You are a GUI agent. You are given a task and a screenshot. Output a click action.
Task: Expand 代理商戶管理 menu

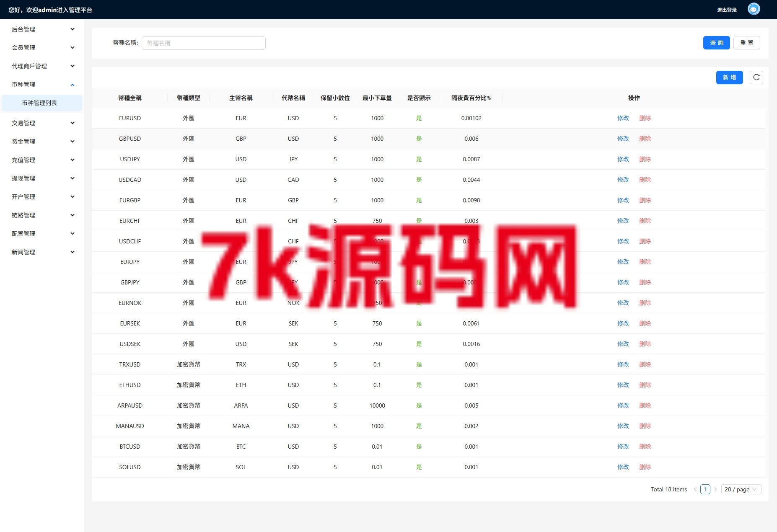(42, 66)
